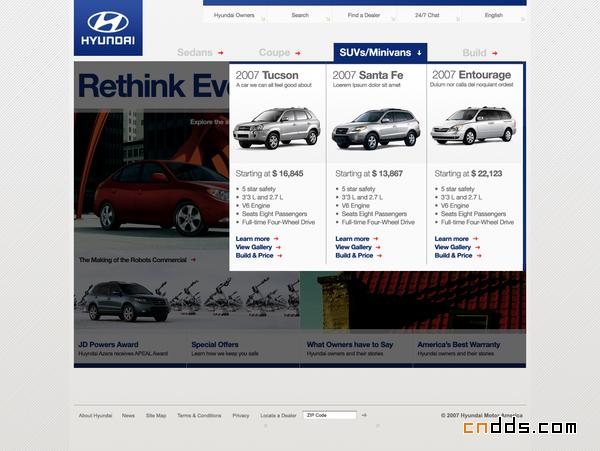The image size is (600, 451).
Task: Click the Entourage minivan image
Action: point(473,125)
